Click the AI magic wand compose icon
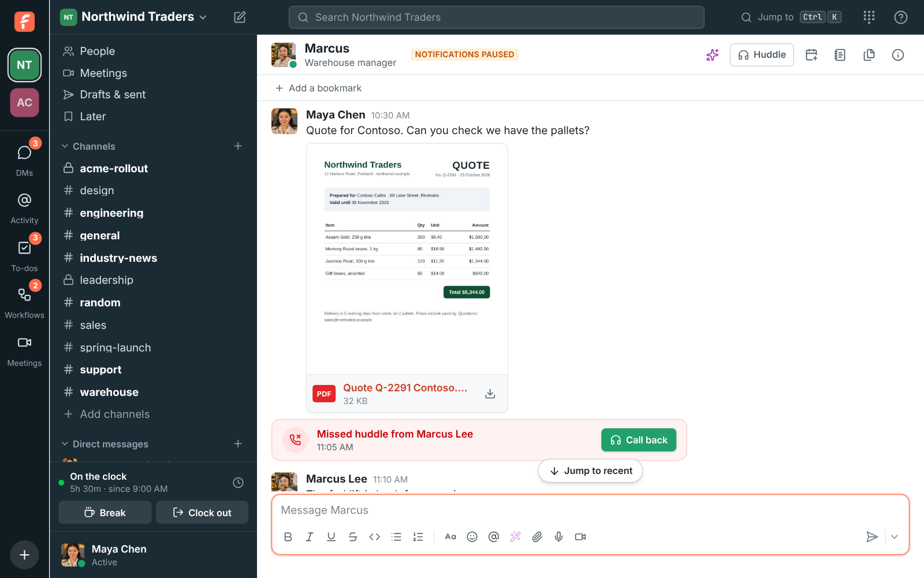Screen dimensions: 924x578 pos(516,537)
